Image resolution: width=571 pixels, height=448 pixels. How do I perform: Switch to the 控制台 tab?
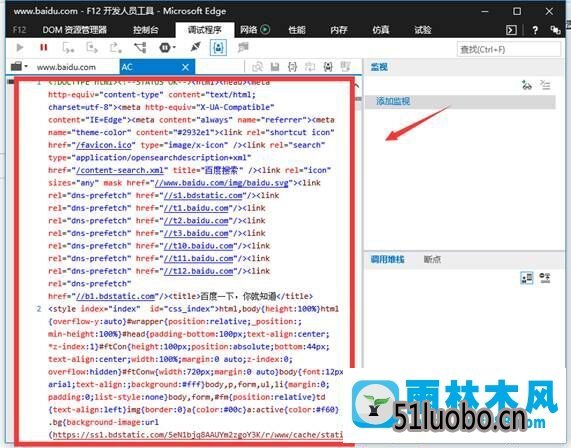coord(146,30)
